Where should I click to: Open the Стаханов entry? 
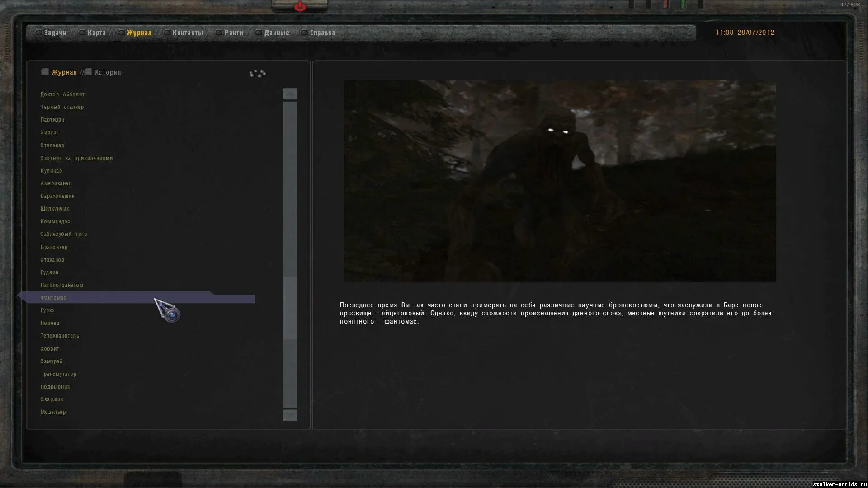[x=52, y=260]
